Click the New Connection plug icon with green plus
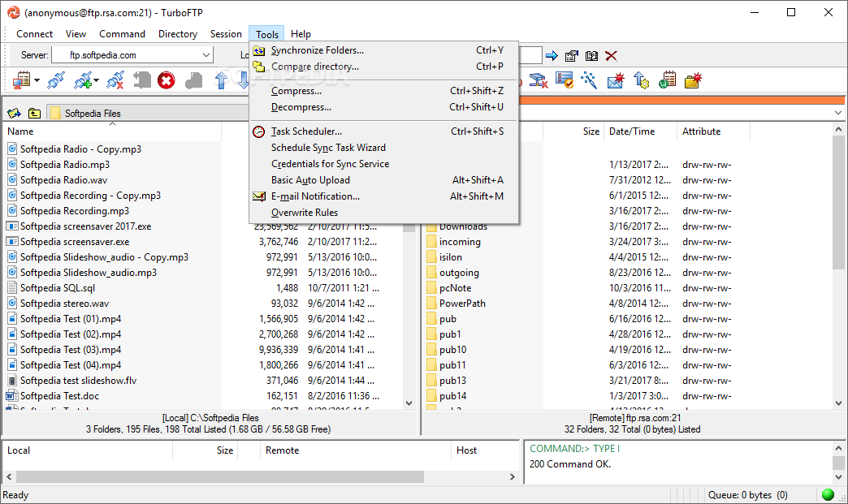 tap(83, 80)
